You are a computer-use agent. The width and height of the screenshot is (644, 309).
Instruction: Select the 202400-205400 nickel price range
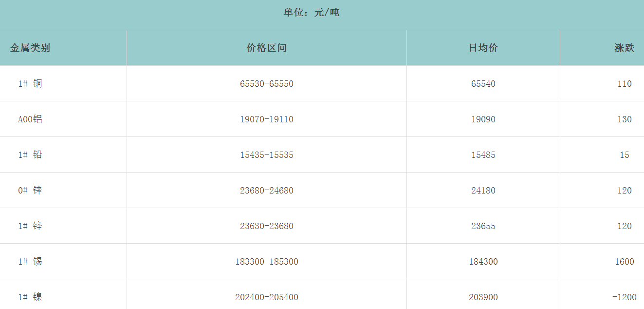(267, 297)
